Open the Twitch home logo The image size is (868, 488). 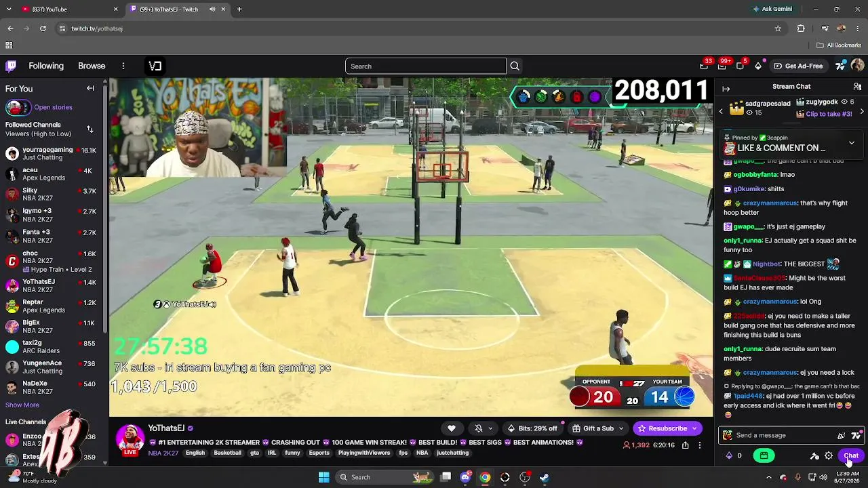[11, 66]
